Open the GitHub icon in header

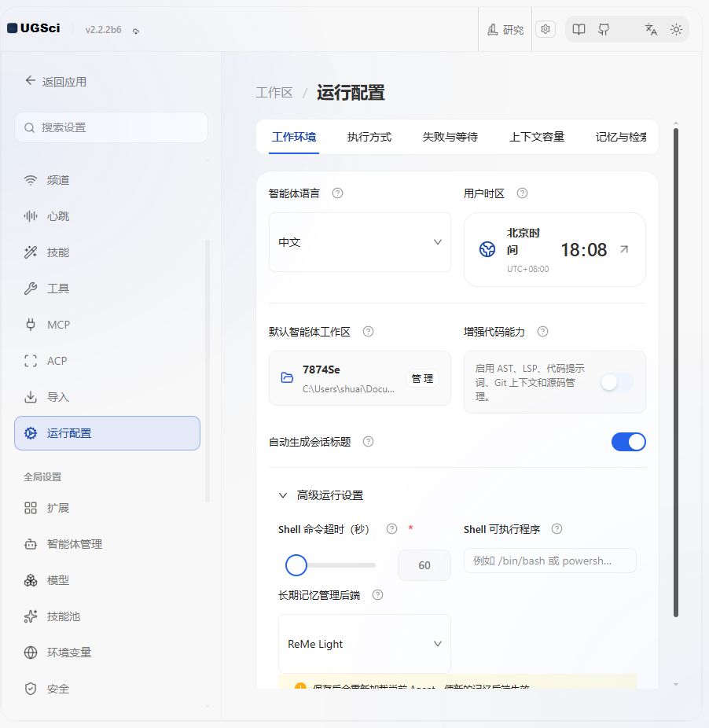click(x=604, y=30)
